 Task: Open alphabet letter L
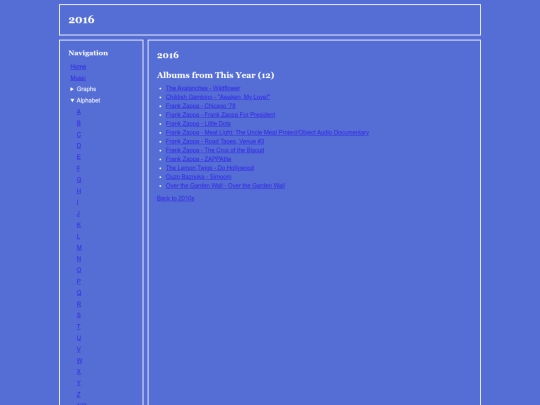(x=79, y=236)
